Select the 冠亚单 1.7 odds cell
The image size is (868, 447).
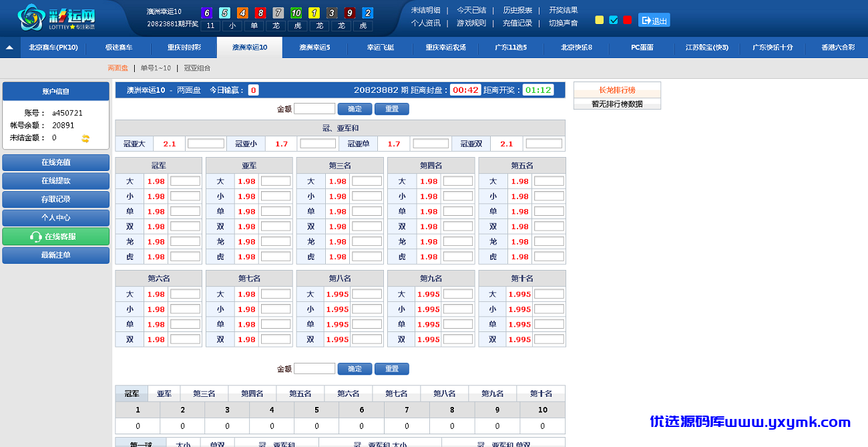(394, 144)
